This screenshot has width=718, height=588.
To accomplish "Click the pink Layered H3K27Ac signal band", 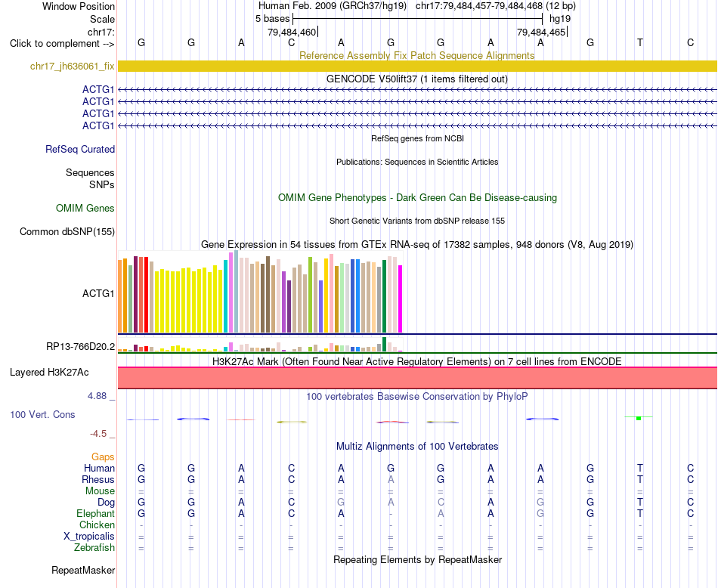I will pos(417,378).
